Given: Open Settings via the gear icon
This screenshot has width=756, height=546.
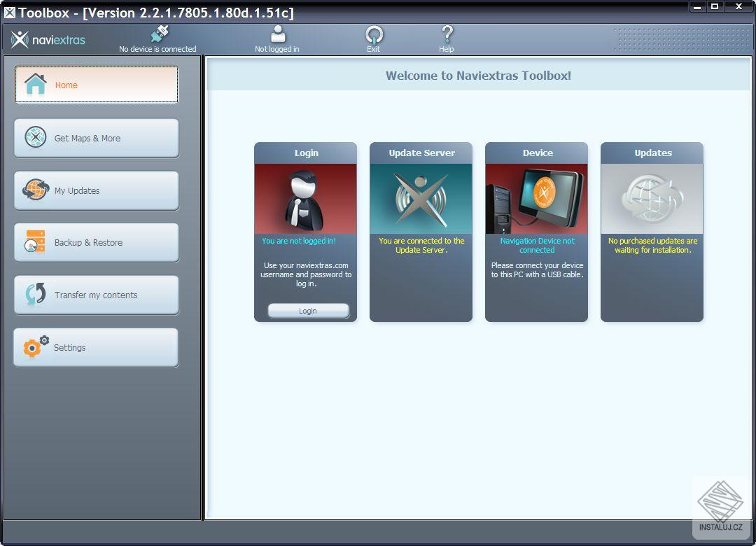Looking at the screenshot, I should click(x=34, y=346).
